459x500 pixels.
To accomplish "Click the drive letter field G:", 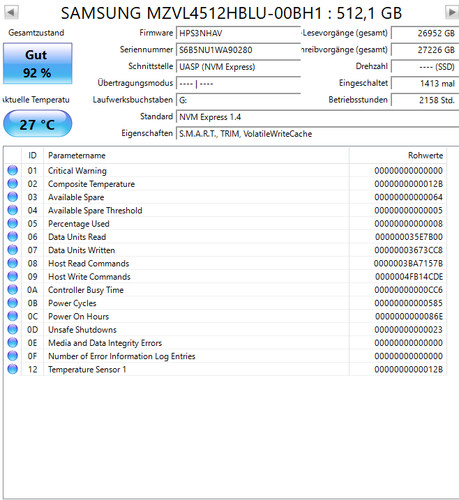I will (238, 100).
